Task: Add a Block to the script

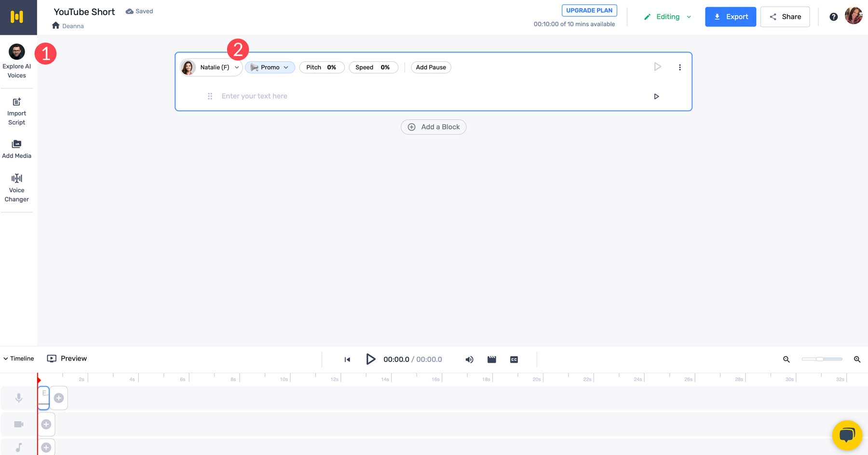Action: point(433,127)
